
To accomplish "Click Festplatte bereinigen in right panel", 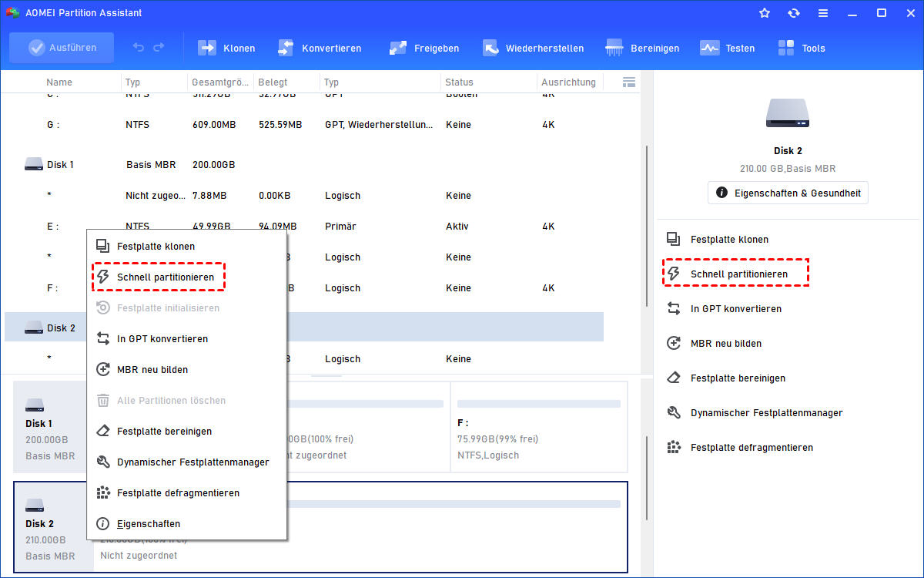I will point(738,378).
